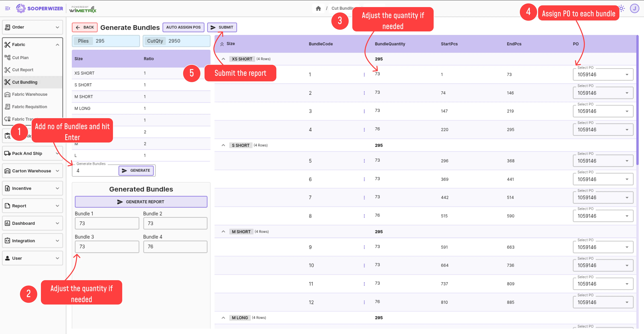Toggle the light/dark theme sun icon
The image size is (644, 334).
click(622, 9)
